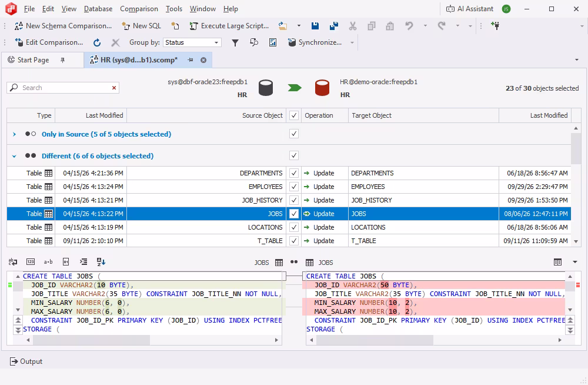Click the text compare settings icon in diff toolbar

tap(13, 262)
